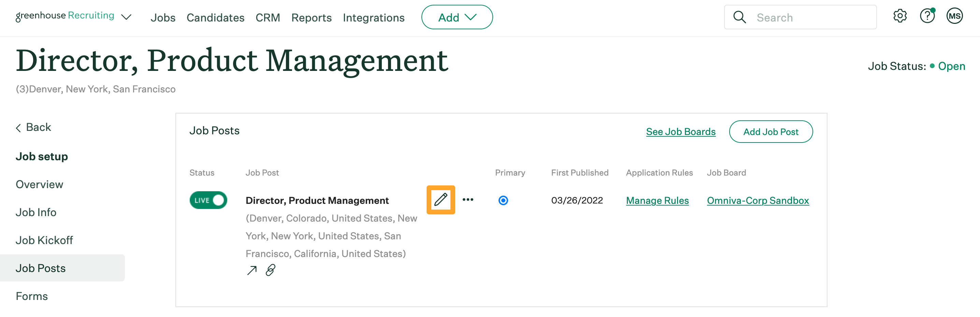Toggle Job Status from Open
Image resolution: width=980 pixels, height=317 pixels.
pos(951,66)
